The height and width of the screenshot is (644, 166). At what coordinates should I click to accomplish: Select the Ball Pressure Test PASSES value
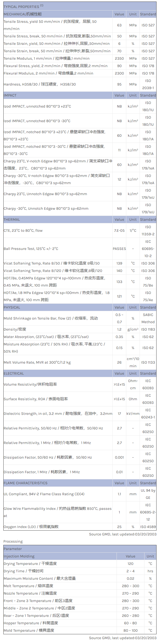pos(119,249)
